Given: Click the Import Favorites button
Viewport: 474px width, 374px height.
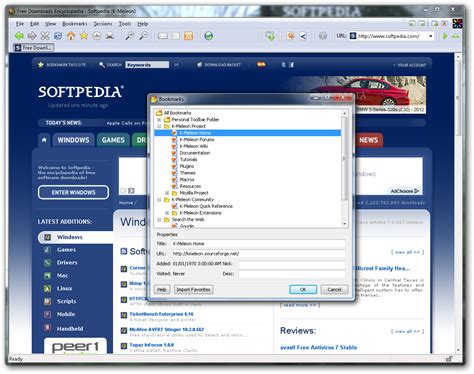Looking at the screenshot, I should 193,289.
